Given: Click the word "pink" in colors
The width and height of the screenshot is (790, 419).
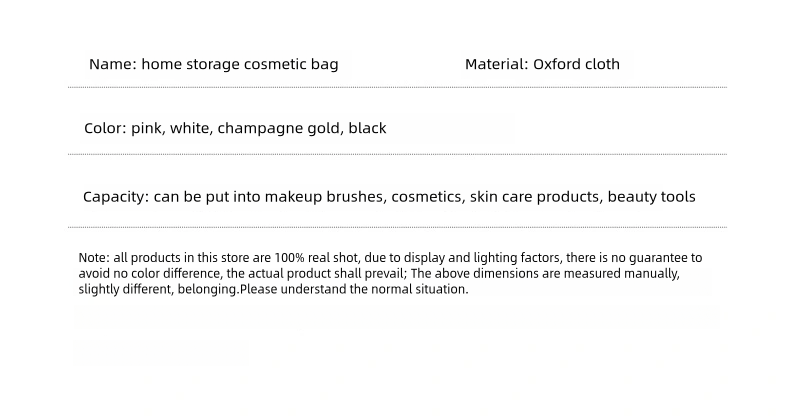Looking at the screenshot, I should click(x=147, y=129).
